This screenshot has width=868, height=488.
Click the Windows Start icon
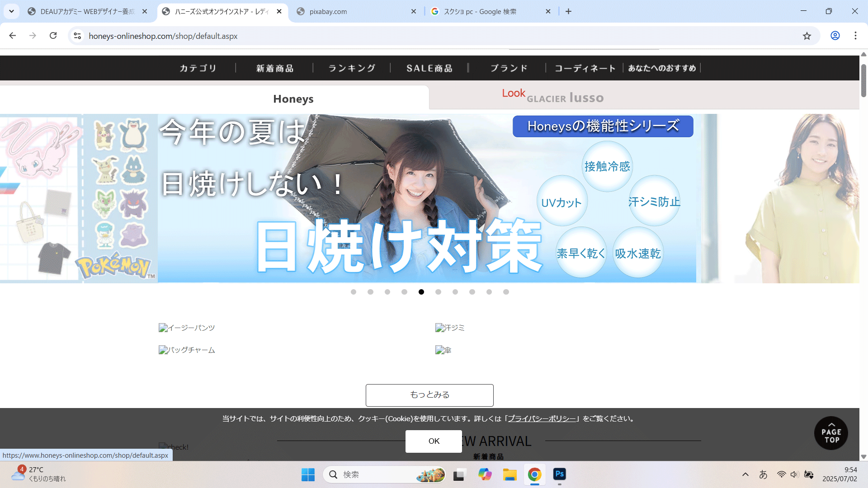click(308, 474)
